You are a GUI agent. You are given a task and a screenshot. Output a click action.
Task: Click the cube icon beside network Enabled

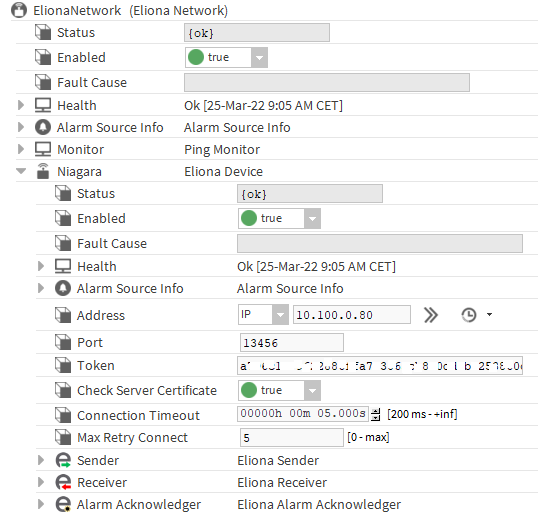tap(43, 57)
